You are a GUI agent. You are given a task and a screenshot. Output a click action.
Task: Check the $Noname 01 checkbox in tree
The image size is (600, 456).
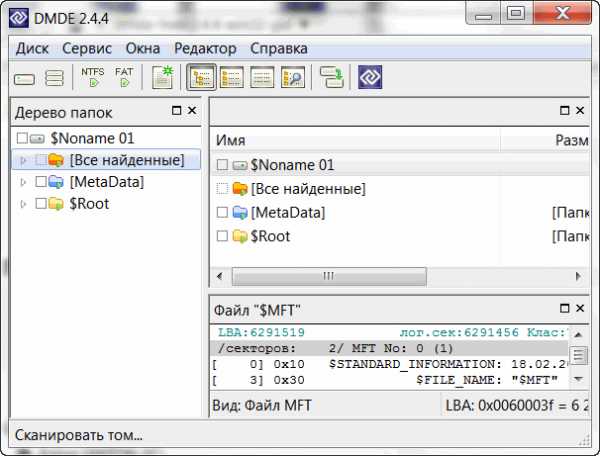pos(22,138)
